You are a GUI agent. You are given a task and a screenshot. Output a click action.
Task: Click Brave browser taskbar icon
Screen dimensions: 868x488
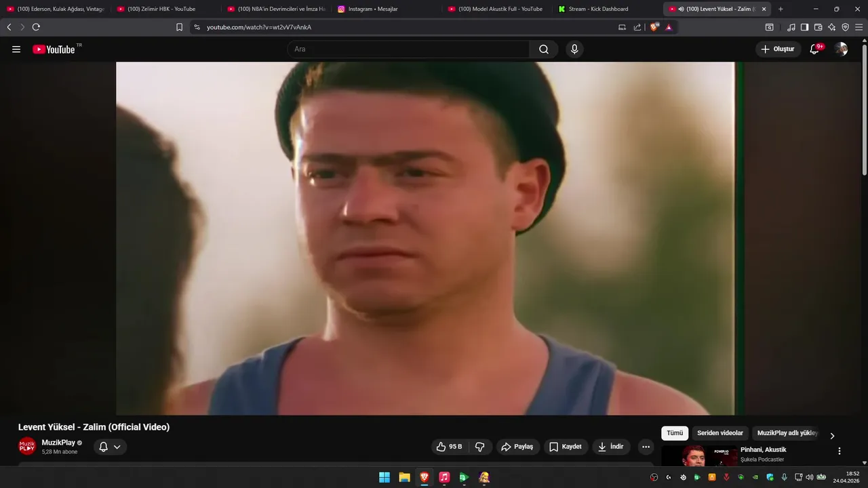pyautogui.click(x=425, y=477)
